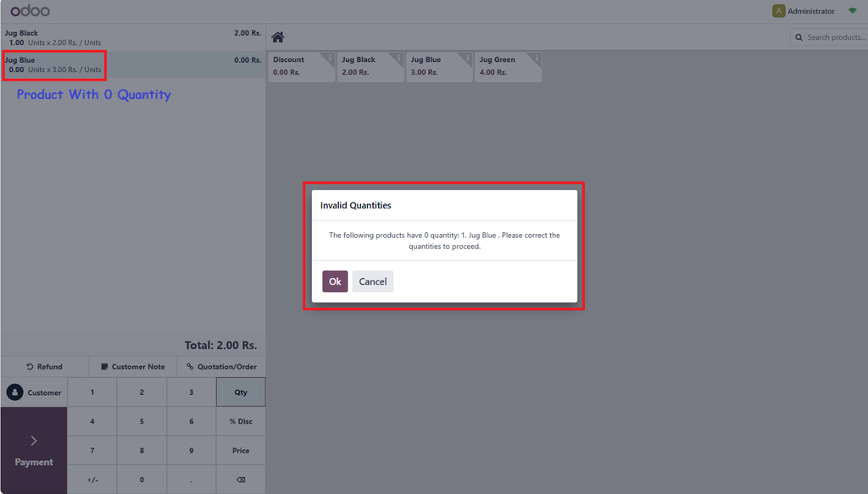
Task: Open Quotation/Order option
Action: [221, 366]
